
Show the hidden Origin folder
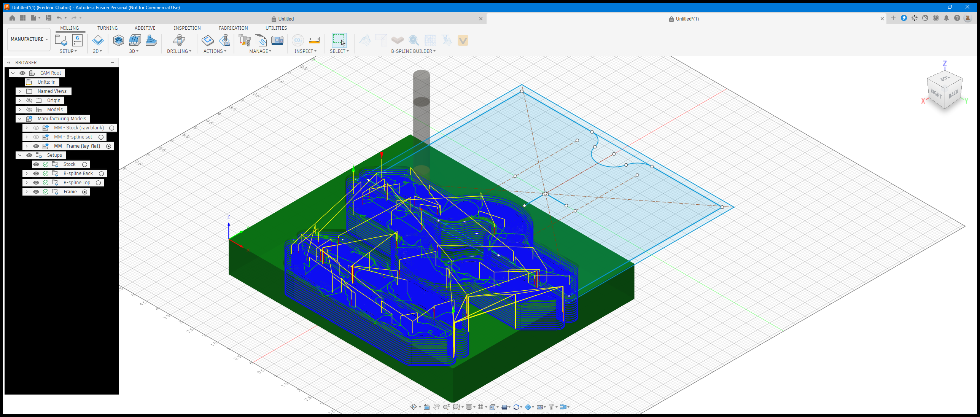point(29,100)
